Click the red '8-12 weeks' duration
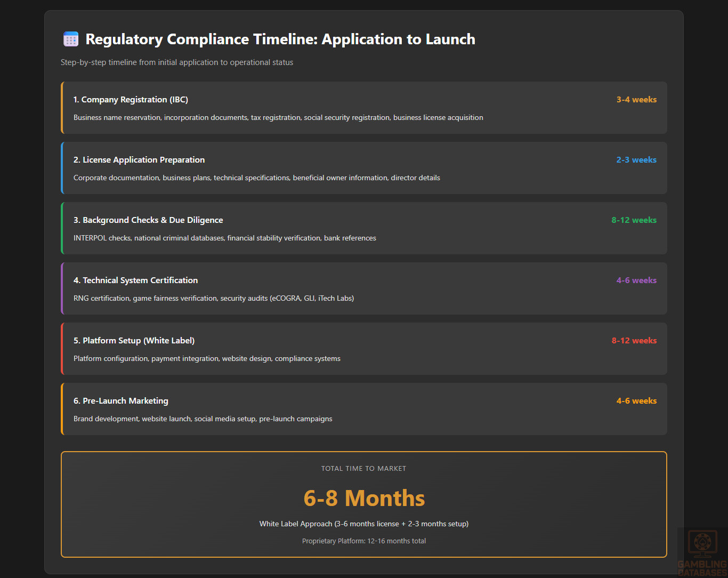 [634, 341]
